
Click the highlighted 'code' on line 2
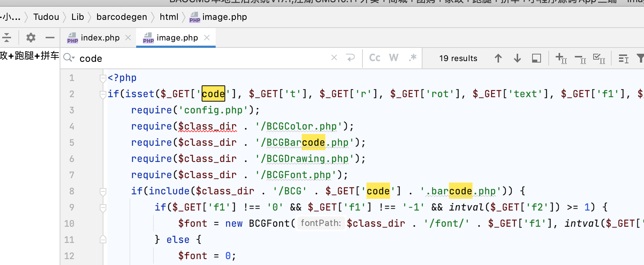point(213,94)
